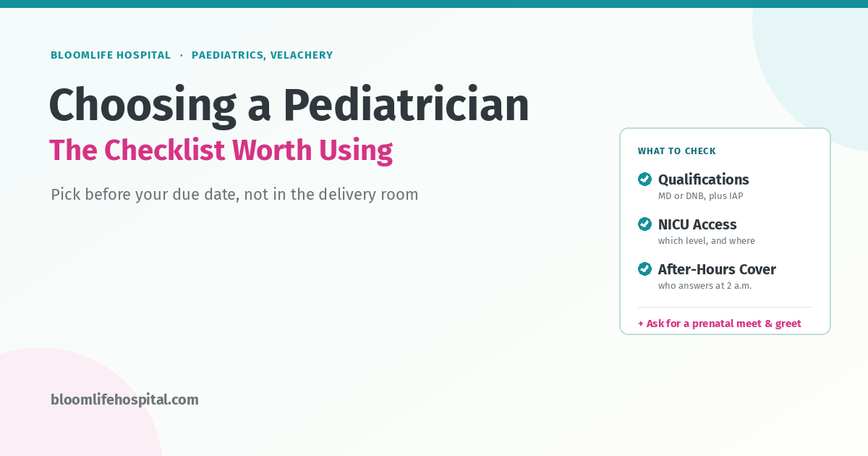The width and height of the screenshot is (868, 456).
Task: Visit the bloomlifehospital.com link
Action: pos(124,400)
